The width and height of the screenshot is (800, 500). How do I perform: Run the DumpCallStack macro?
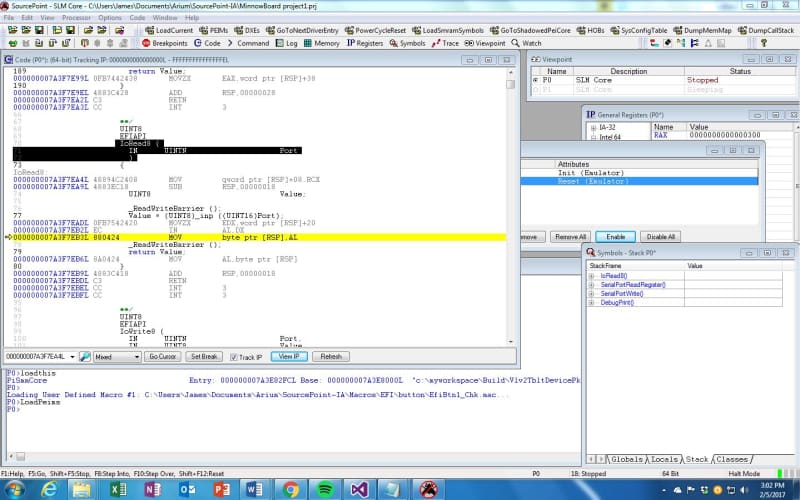(765, 30)
